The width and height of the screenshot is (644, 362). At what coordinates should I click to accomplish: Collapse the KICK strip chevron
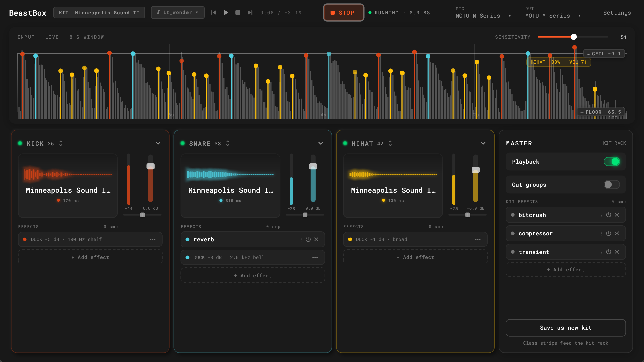click(158, 143)
